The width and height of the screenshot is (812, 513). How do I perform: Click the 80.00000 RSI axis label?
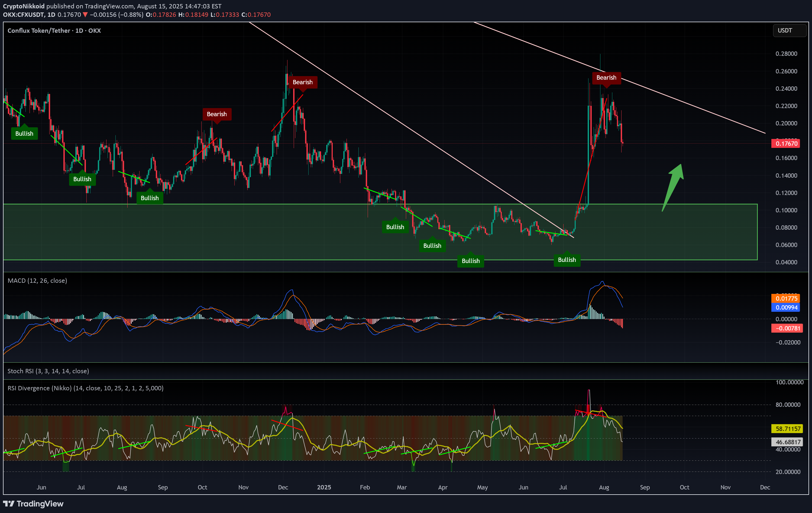788,404
